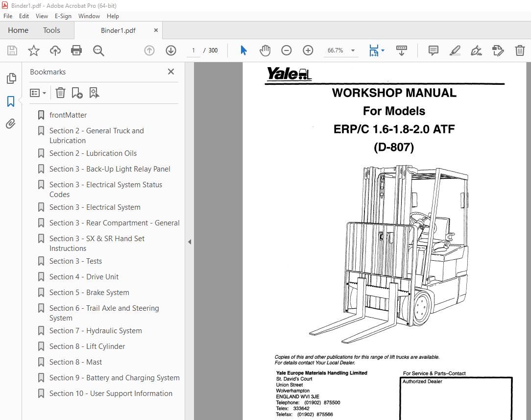This screenshot has width=531, height=420.
Task: Zoom out with minus button
Action: coord(287,50)
